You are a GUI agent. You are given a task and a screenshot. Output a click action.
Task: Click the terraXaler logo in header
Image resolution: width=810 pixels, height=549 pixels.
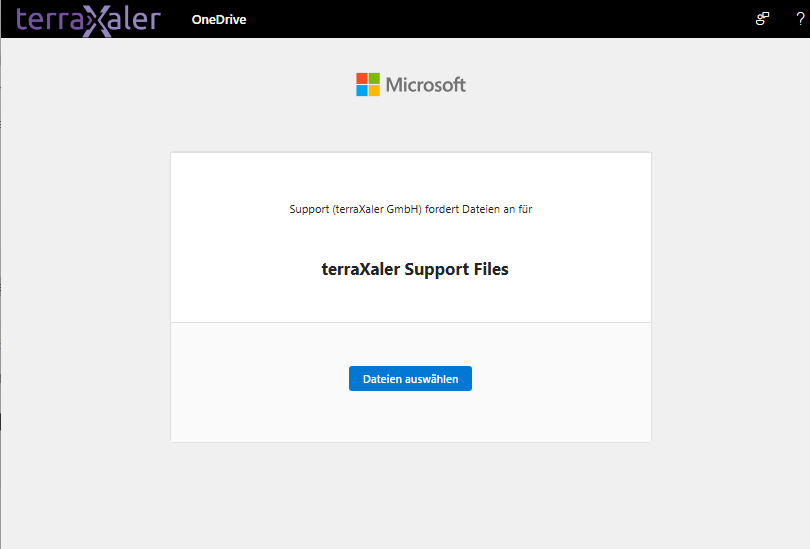[88, 20]
